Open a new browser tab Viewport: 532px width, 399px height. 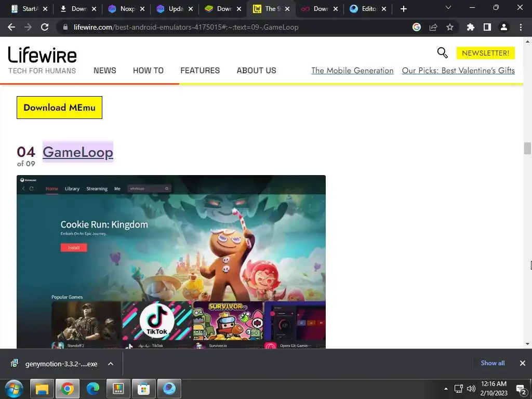[x=403, y=9]
